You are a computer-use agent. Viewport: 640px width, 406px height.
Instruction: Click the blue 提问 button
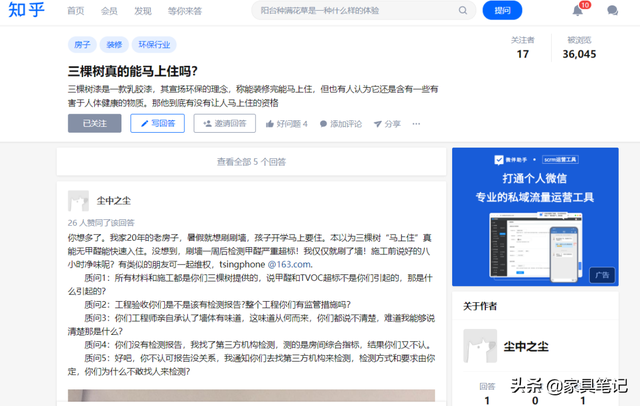point(502,10)
